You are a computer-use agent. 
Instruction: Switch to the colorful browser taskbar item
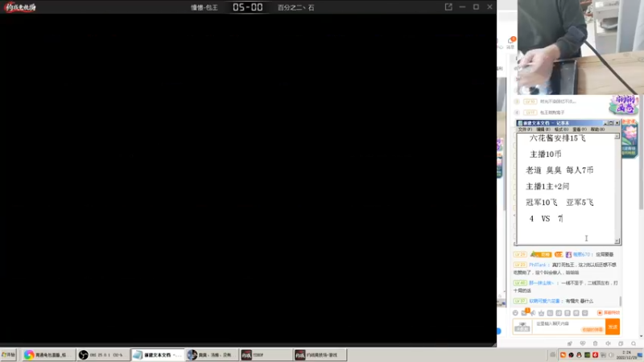click(48, 355)
